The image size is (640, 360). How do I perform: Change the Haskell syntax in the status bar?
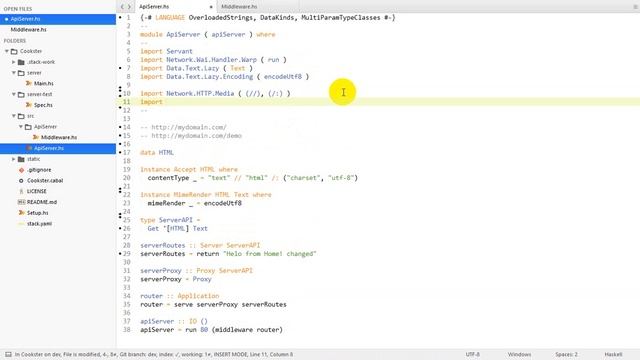tap(613, 354)
